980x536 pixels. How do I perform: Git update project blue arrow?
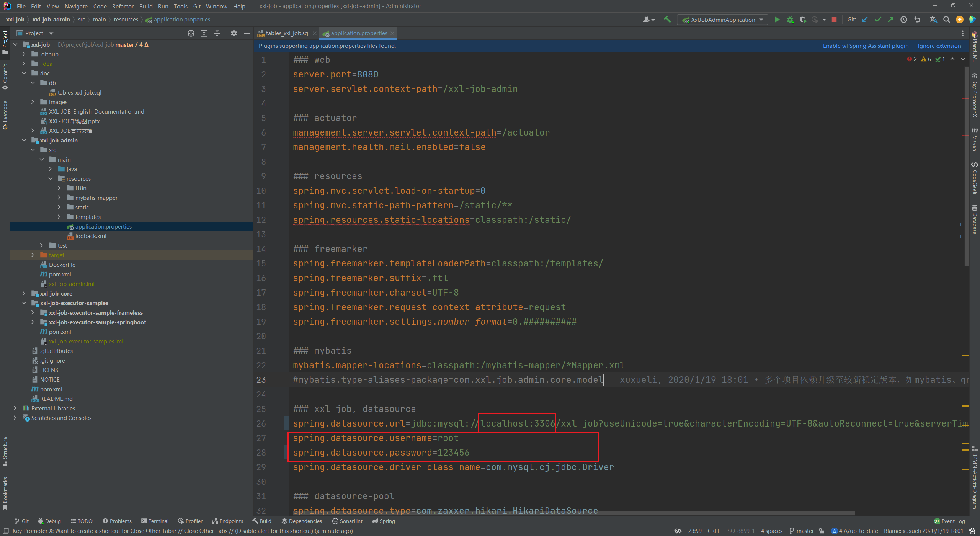click(865, 20)
